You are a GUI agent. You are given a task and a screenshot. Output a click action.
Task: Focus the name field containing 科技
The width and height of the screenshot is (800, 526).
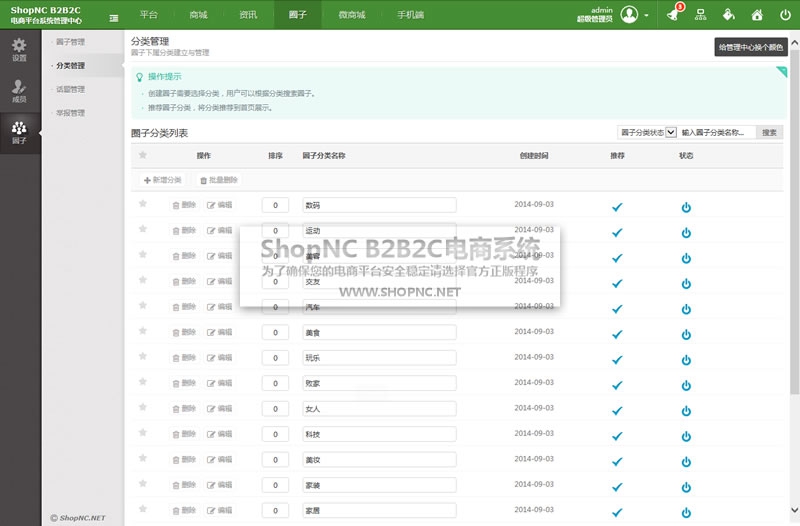[380, 434]
